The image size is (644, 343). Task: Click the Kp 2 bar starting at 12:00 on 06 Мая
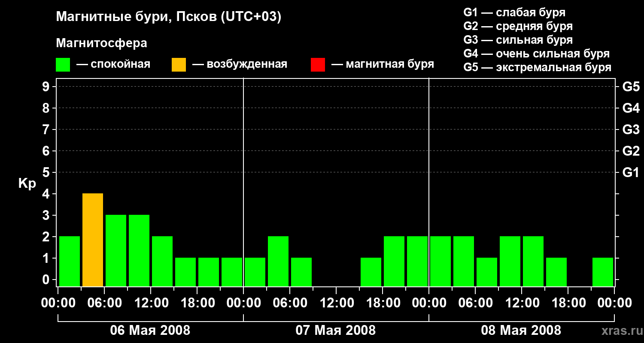(x=162, y=262)
